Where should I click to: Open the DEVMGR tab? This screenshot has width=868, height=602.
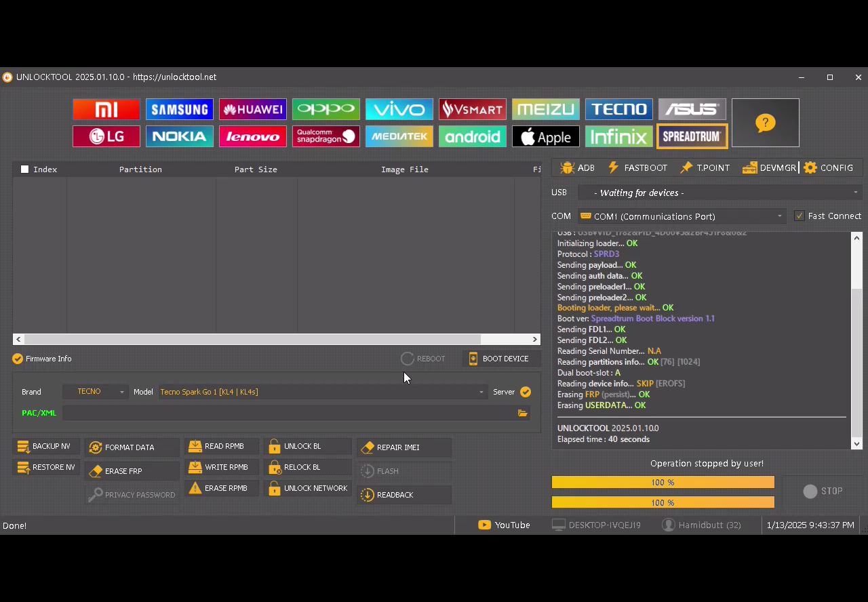(x=769, y=167)
